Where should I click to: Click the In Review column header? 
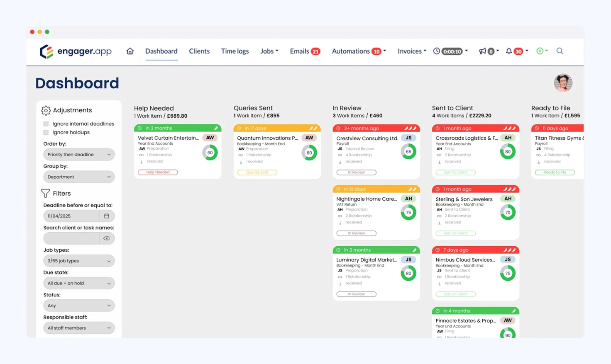pyautogui.click(x=347, y=108)
